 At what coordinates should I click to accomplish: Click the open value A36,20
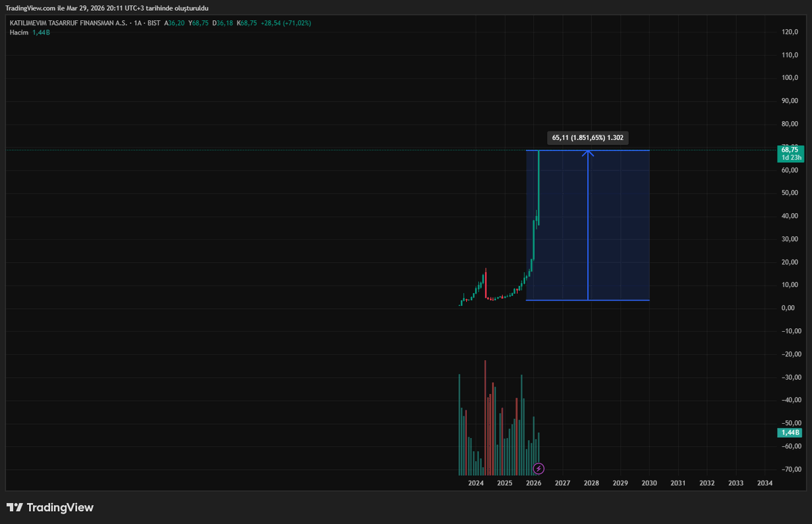pos(175,23)
